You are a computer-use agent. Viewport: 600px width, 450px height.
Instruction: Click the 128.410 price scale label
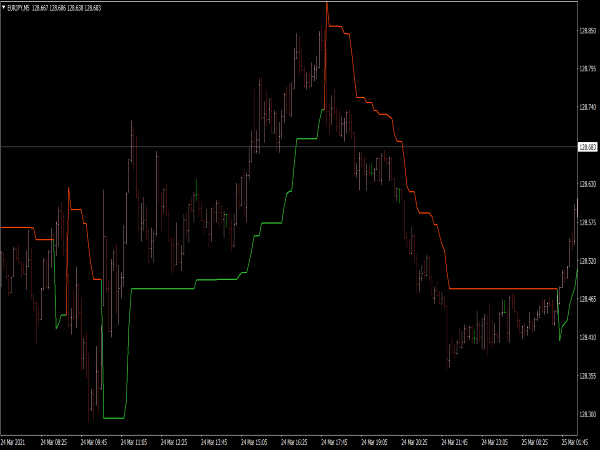pos(588,337)
